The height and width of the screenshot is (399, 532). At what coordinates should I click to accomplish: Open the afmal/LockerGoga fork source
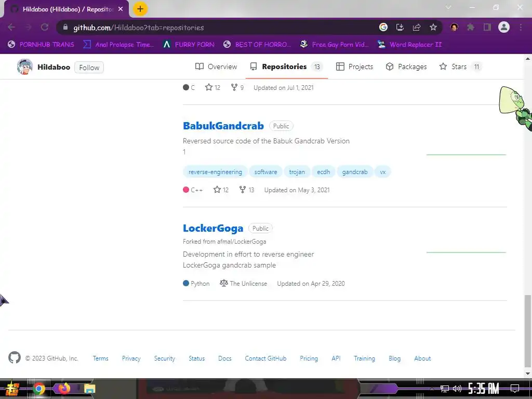[x=242, y=242]
